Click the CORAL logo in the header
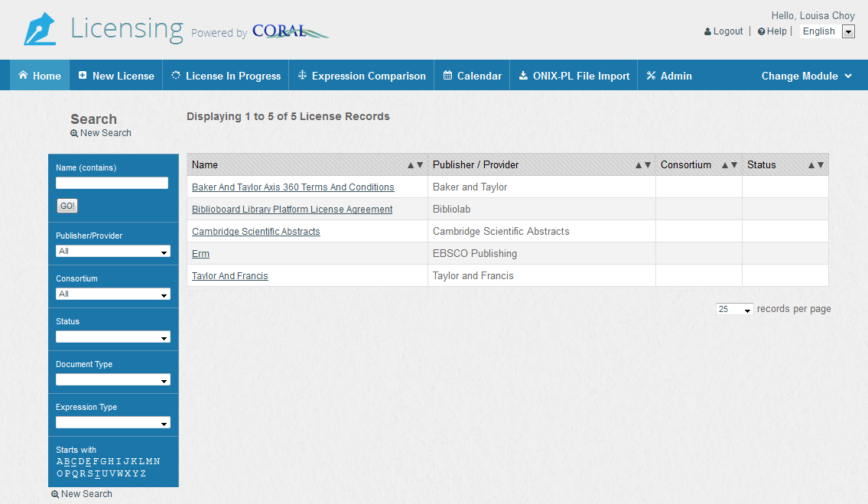This screenshot has width=868, height=504. point(290,31)
